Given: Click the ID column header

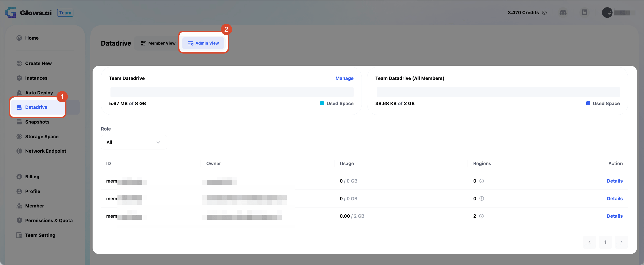Looking at the screenshot, I should click(x=108, y=163).
